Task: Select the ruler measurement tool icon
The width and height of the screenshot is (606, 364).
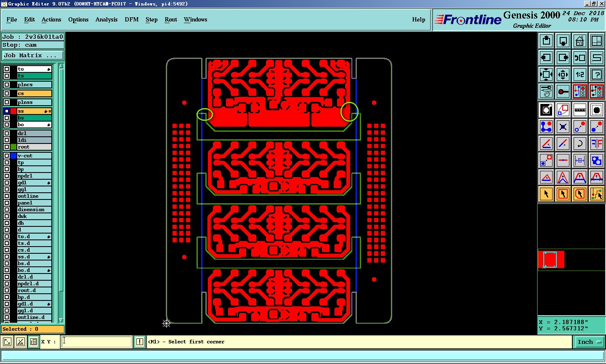Action: (580, 110)
